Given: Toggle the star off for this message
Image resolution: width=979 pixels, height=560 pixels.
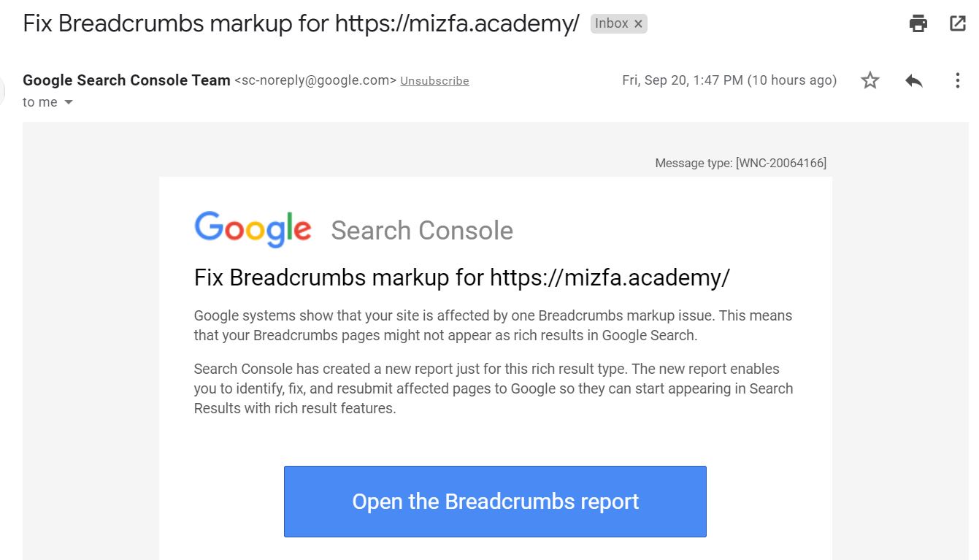Looking at the screenshot, I should [x=869, y=80].
